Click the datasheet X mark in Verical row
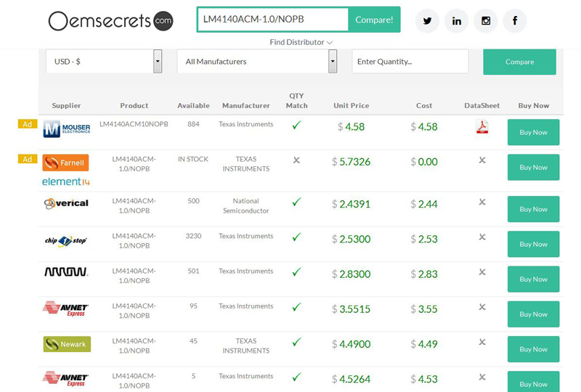The height and width of the screenshot is (392, 581). point(482,202)
